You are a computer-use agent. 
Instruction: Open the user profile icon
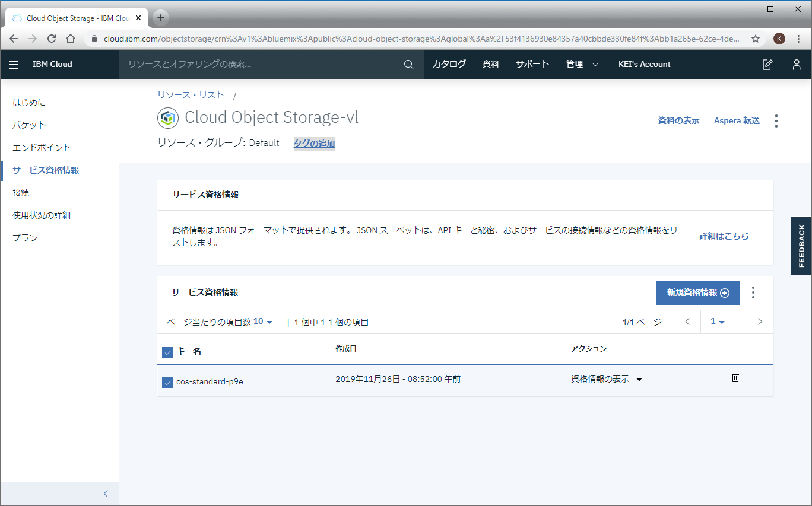pyautogui.click(x=797, y=65)
